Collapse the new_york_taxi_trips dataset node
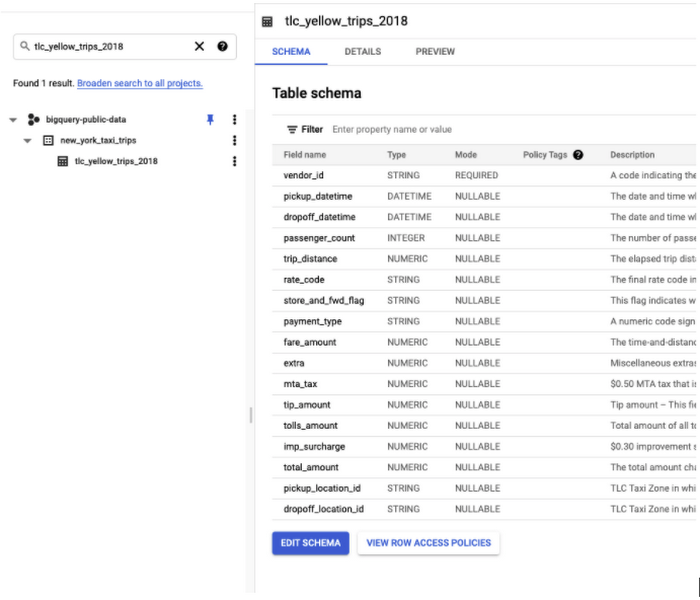The image size is (700, 600). click(28, 141)
